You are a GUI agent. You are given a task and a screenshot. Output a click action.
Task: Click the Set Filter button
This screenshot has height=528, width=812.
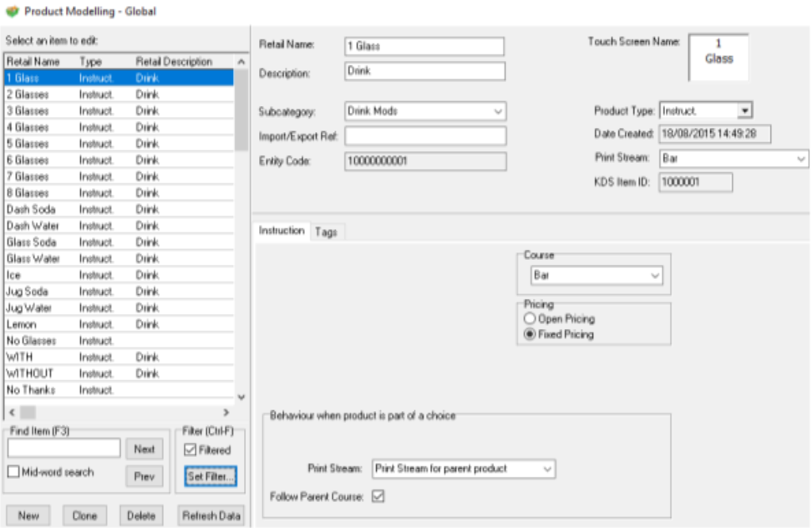click(211, 476)
